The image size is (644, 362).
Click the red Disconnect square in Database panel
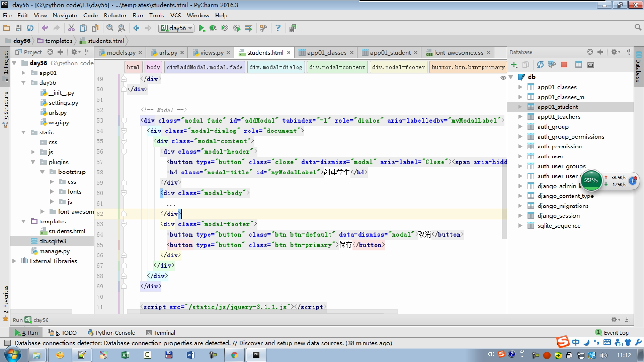564,65
